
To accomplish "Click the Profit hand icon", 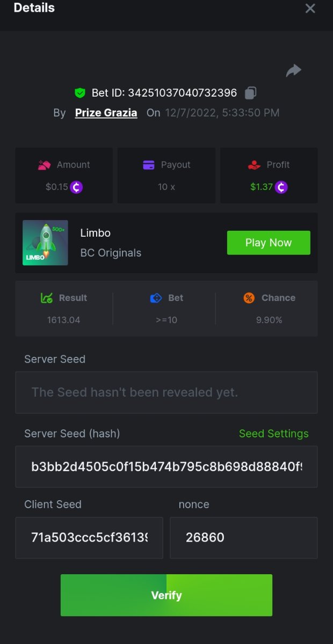I will (x=254, y=165).
